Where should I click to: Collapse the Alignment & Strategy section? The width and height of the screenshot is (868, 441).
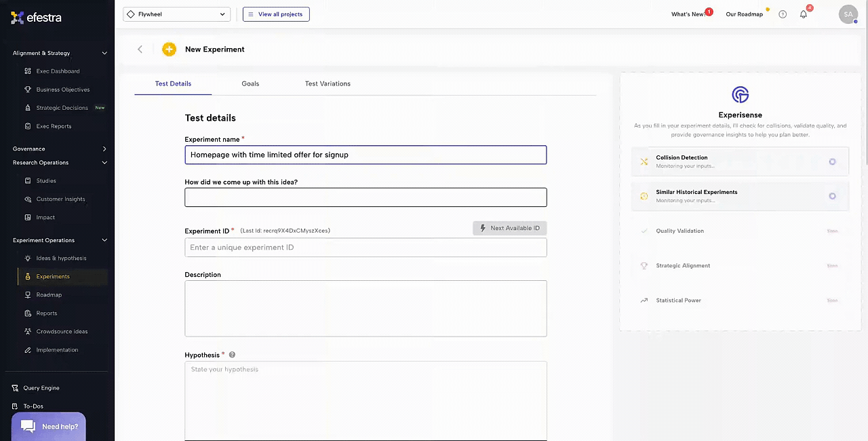tap(104, 53)
